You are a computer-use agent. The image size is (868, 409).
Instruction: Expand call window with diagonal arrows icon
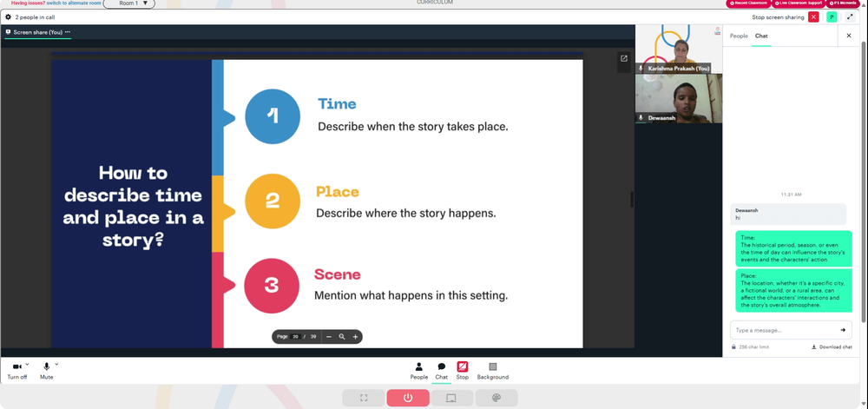(851, 17)
